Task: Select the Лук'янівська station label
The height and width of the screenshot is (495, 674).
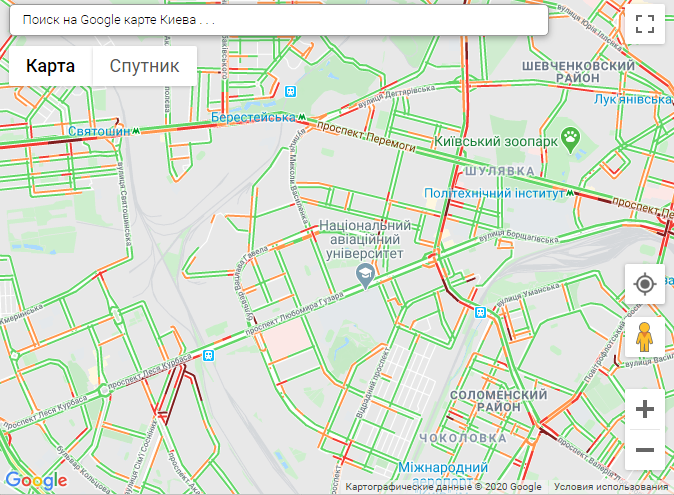Action: 632,99
